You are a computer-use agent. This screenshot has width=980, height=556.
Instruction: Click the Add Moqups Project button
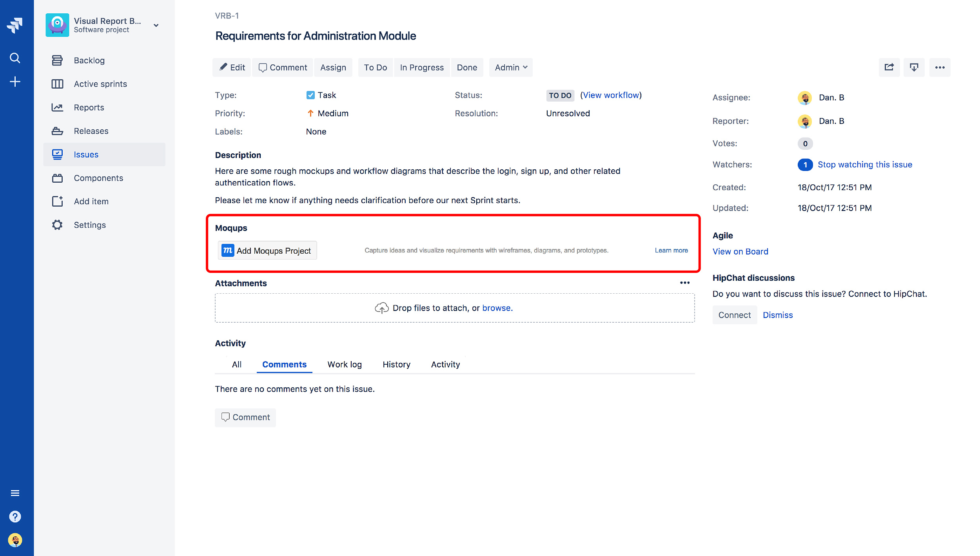tap(267, 250)
